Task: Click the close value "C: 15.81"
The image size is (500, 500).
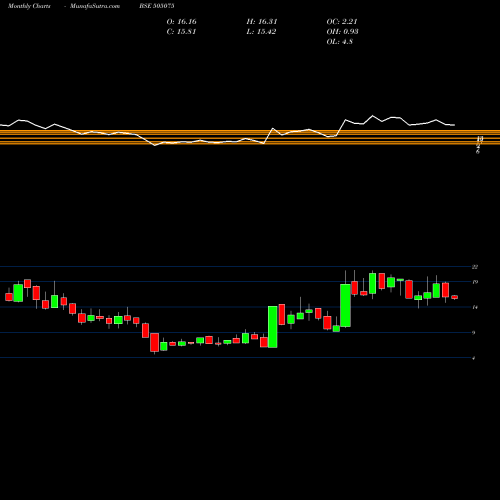Action: [181, 32]
